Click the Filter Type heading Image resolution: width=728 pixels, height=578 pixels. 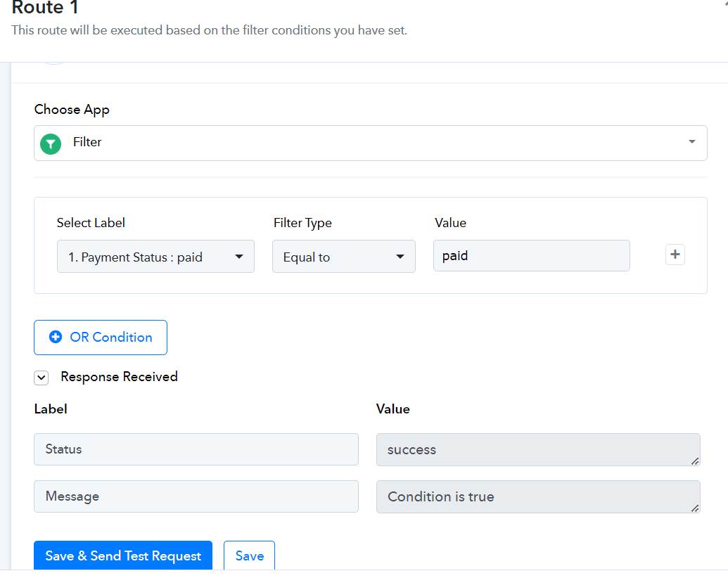302,223
